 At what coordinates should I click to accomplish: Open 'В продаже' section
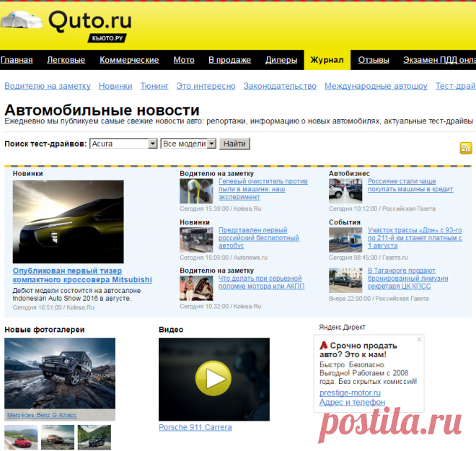(230, 60)
